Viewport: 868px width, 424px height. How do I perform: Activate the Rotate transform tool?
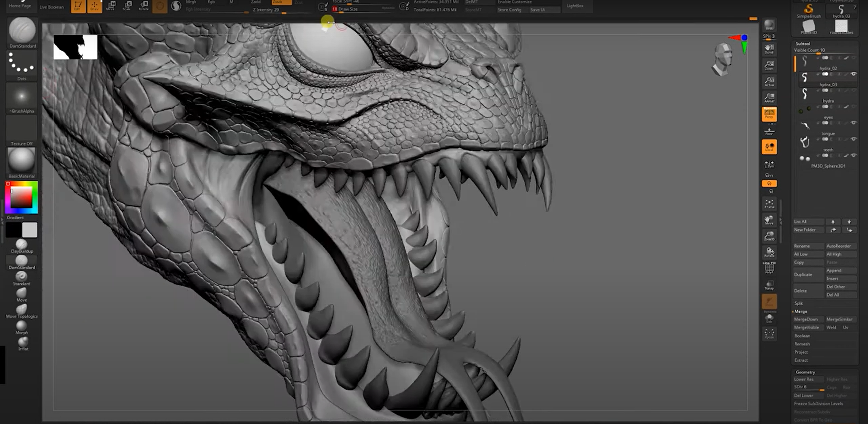(143, 5)
